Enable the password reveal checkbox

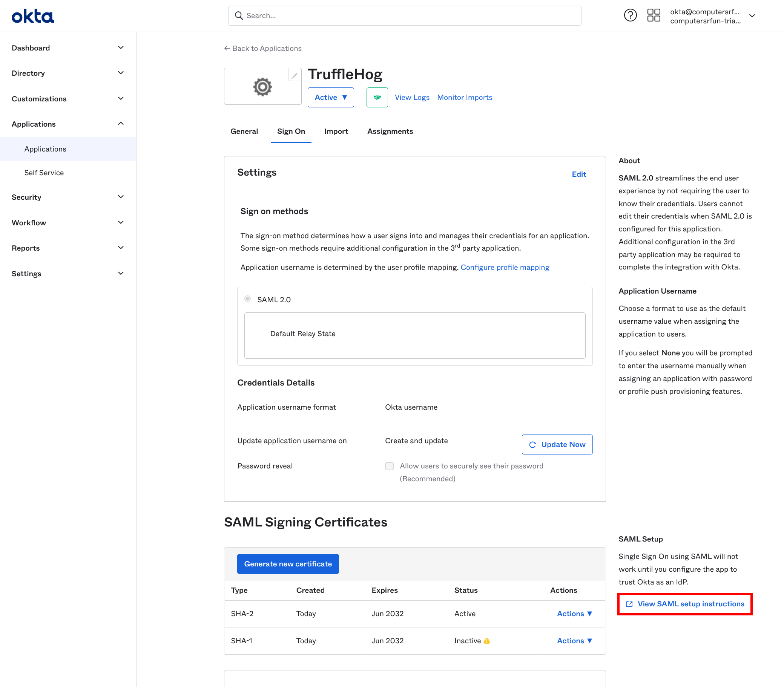tap(389, 466)
